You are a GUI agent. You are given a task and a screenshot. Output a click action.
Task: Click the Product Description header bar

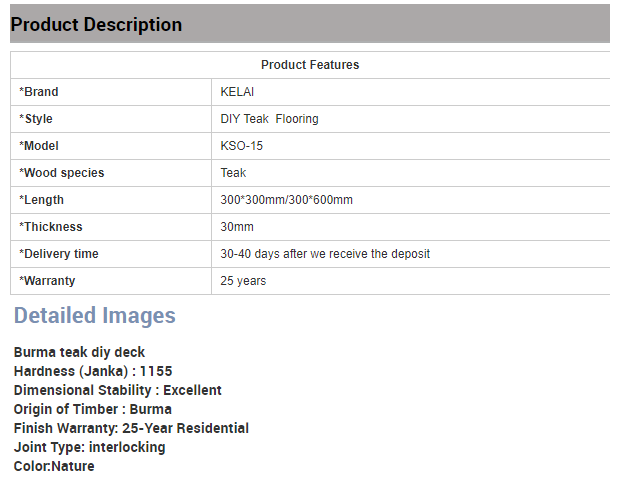310,24
